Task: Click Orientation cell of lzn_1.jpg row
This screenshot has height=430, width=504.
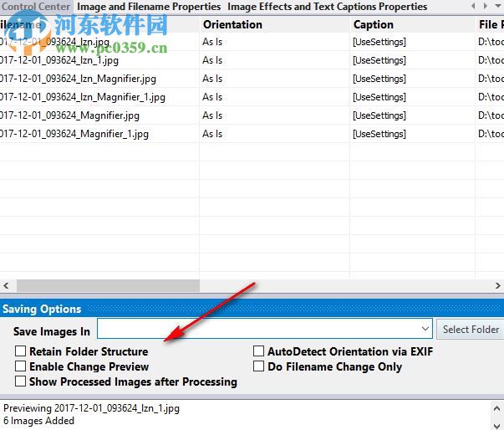Action: pyautogui.click(x=274, y=60)
